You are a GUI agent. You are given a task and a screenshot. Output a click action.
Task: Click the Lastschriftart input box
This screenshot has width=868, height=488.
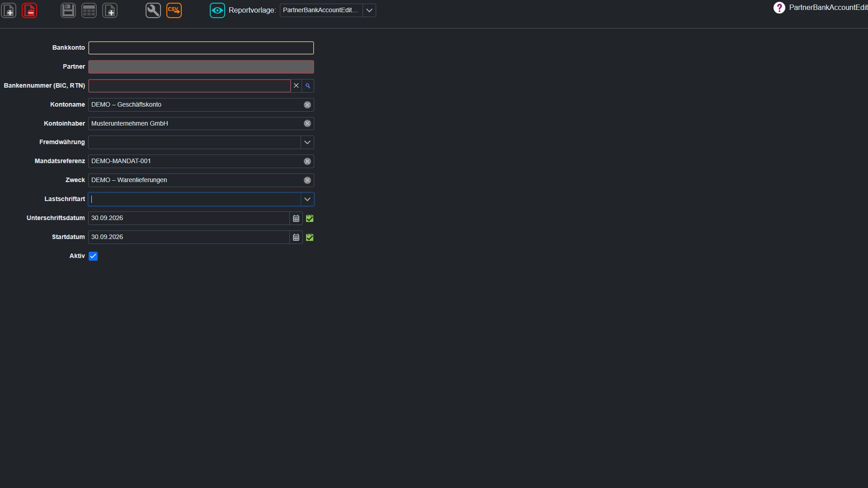[195, 199]
